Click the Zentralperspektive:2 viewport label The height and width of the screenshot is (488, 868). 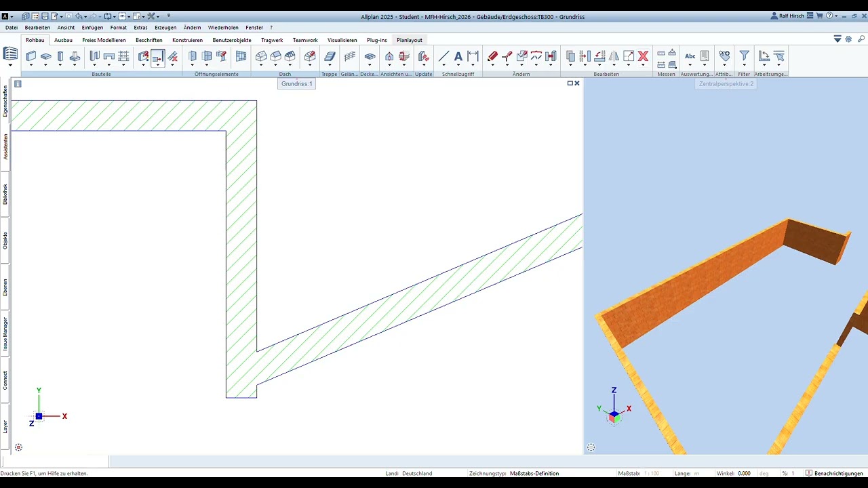726,83
